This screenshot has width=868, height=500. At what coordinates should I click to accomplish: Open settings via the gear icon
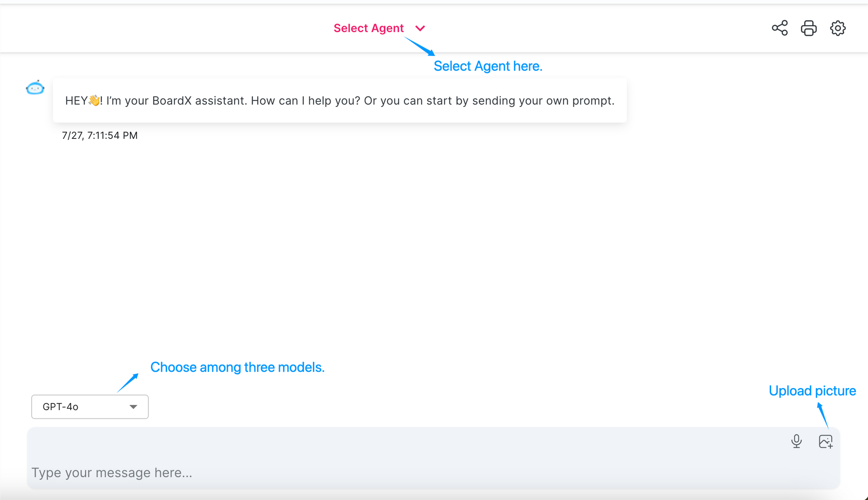(838, 28)
